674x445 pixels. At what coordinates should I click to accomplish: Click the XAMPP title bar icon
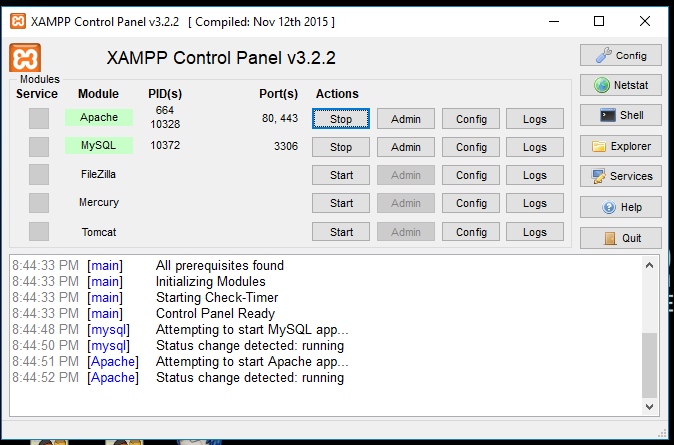click(18, 21)
